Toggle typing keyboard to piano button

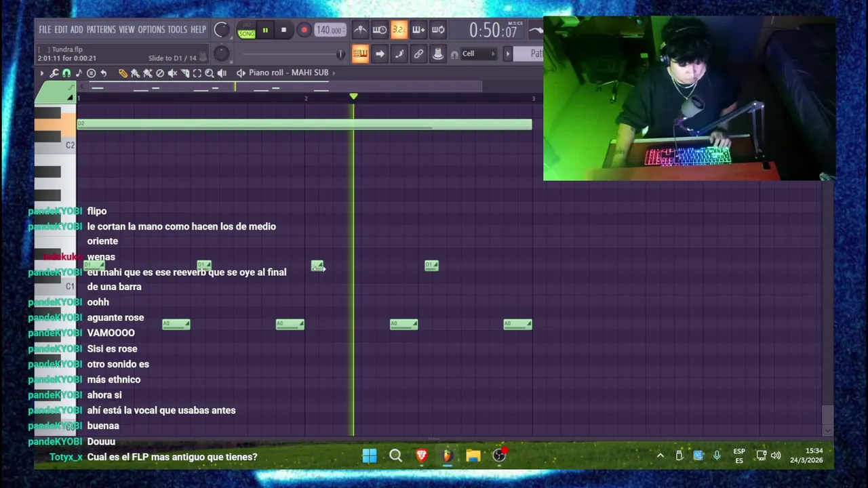pyautogui.click(x=360, y=54)
